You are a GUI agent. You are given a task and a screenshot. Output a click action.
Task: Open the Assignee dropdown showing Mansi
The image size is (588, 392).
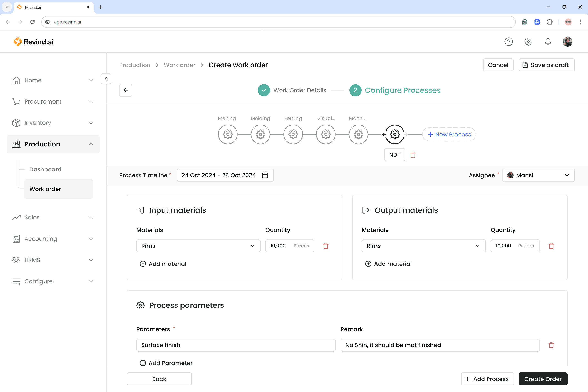(538, 175)
